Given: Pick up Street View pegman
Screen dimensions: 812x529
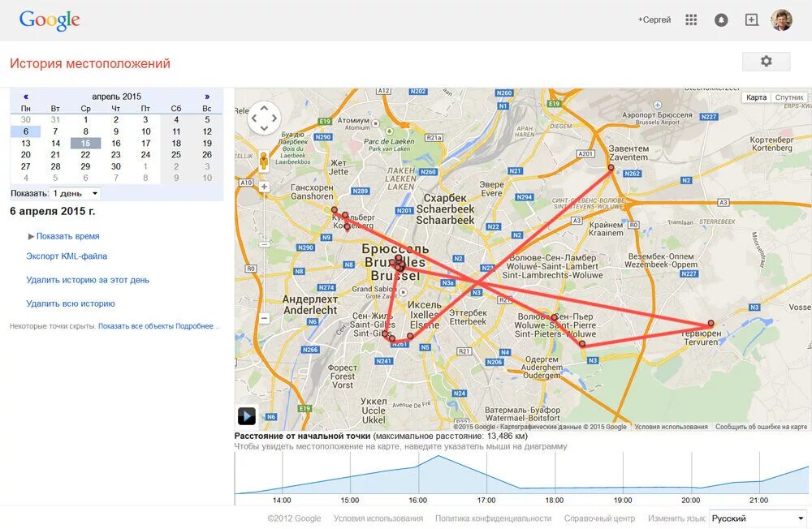Looking at the screenshot, I should click(264, 161).
